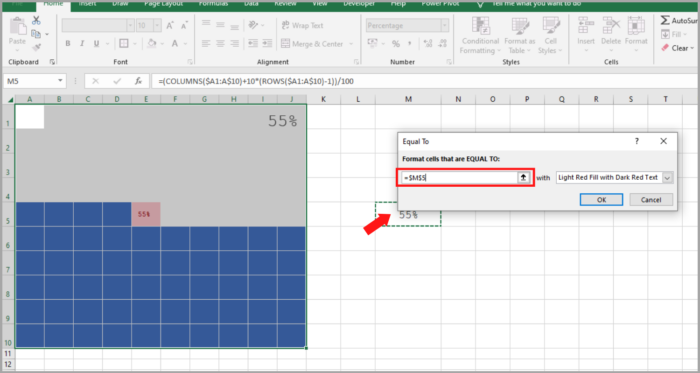Select the pink 55% cell E5
Viewport: 700px width, 373px height.
[146, 214]
